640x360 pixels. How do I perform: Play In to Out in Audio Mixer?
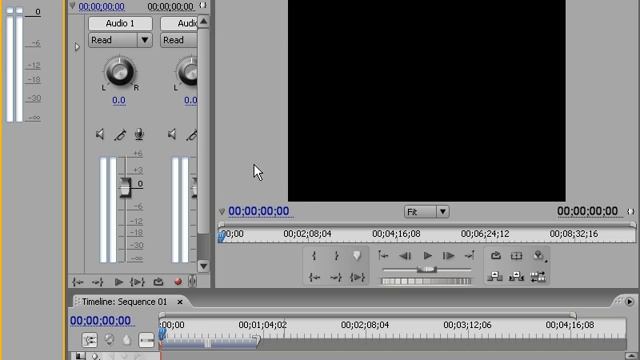coord(137,282)
